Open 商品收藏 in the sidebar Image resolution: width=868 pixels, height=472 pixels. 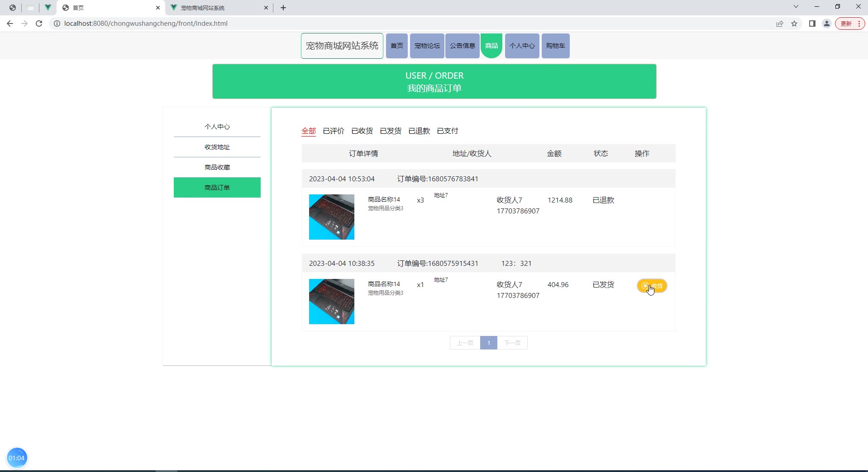pos(217,167)
